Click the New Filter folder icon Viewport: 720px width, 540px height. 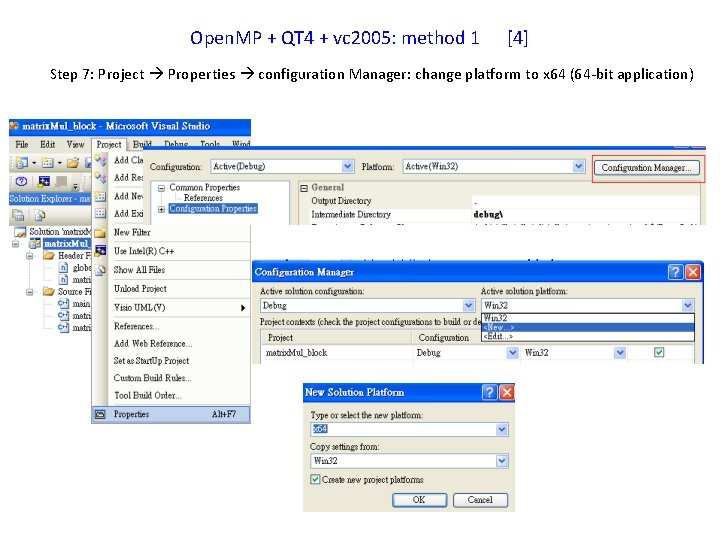click(101, 233)
